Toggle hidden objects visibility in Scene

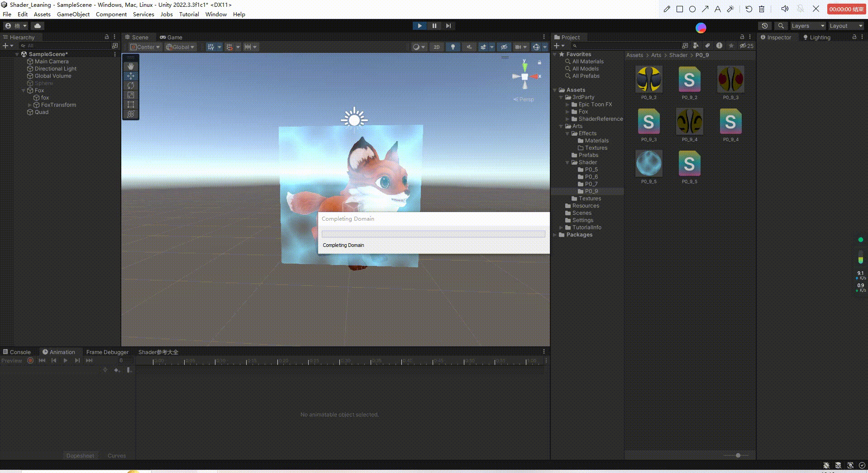click(x=504, y=47)
